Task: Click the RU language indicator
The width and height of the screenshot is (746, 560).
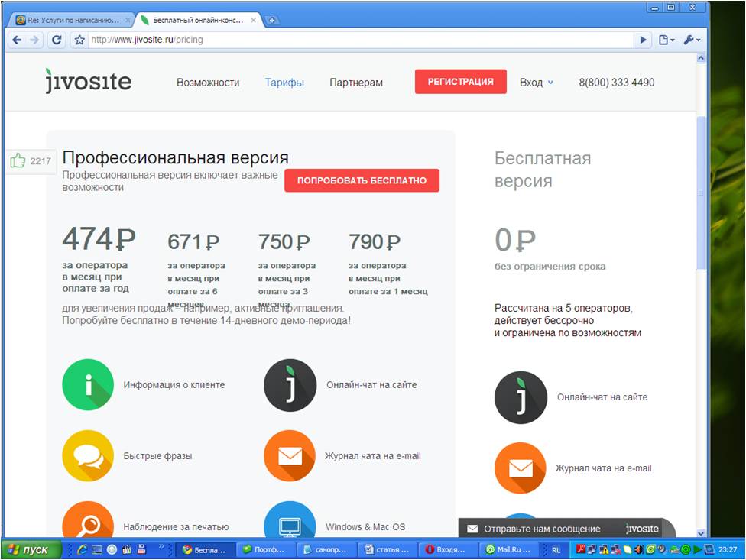Action: [556, 550]
